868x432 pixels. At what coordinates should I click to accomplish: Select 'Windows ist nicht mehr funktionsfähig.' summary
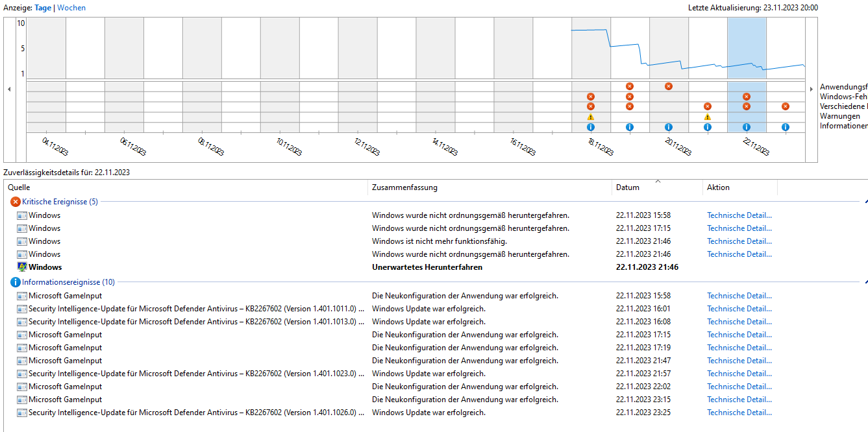coord(440,241)
